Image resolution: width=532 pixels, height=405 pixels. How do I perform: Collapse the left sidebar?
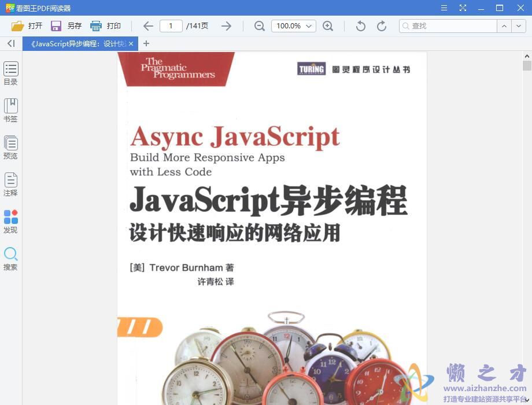coord(10,43)
